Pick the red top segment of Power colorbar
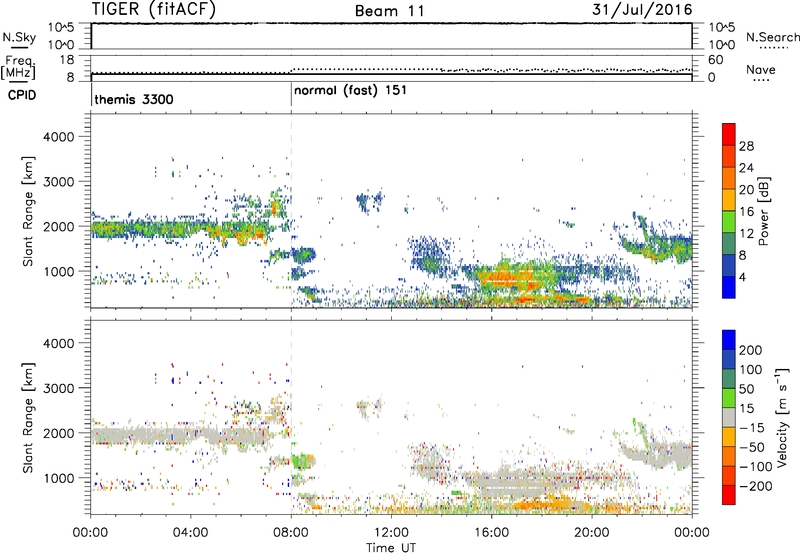The image size is (800, 554). pos(729,135)
